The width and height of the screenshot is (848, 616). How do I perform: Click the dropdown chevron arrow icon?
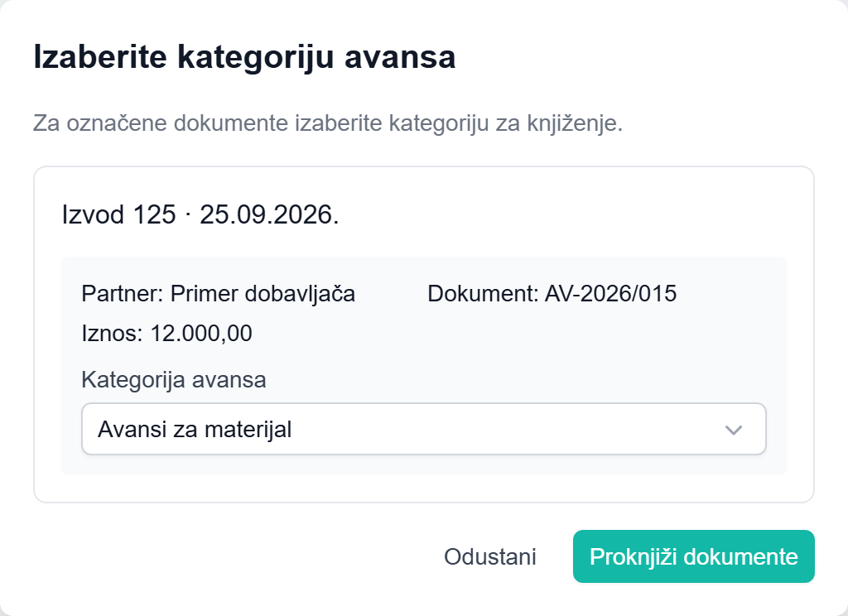point(734,430)
